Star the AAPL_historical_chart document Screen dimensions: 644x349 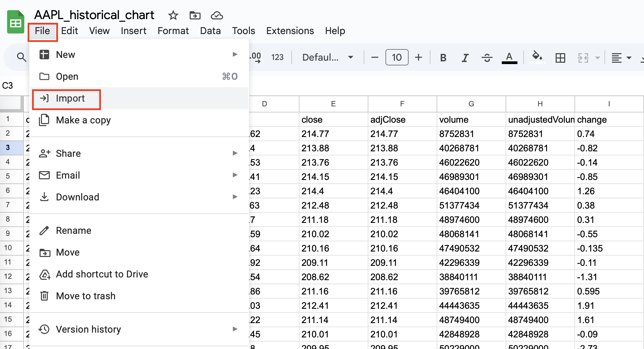point(173,15)
